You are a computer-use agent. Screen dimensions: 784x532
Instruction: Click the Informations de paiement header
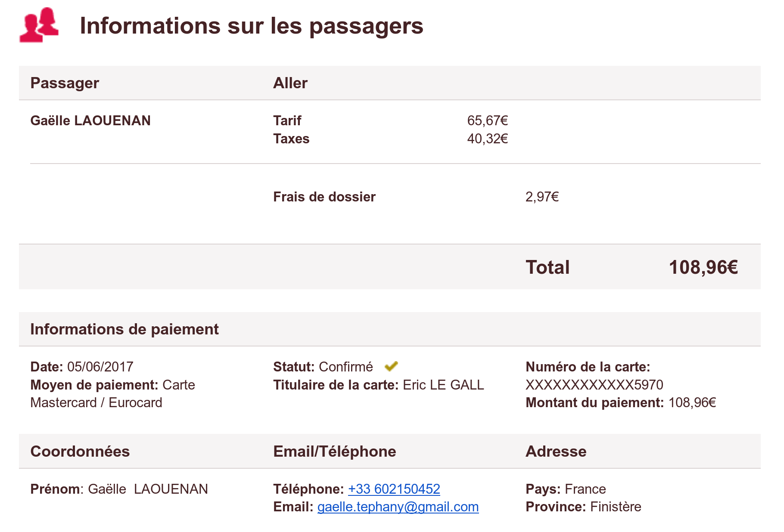(x=124, y=329)
